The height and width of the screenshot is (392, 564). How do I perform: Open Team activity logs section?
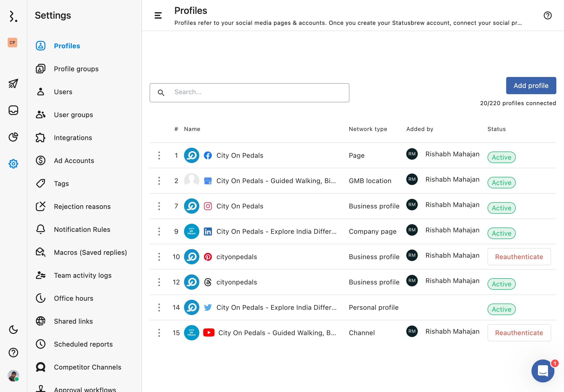[83, 275]
